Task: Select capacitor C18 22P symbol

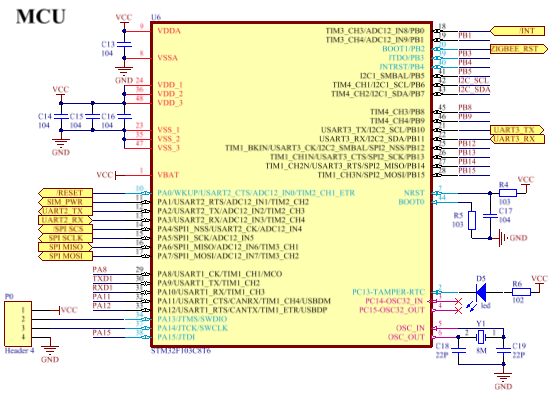Action: pyautogui.click(x=458, y=350)
